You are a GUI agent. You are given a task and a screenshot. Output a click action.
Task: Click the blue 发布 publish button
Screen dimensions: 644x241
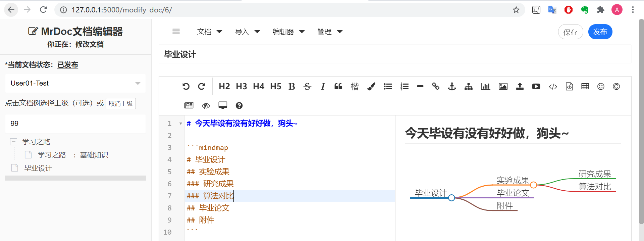click(600, 32)
